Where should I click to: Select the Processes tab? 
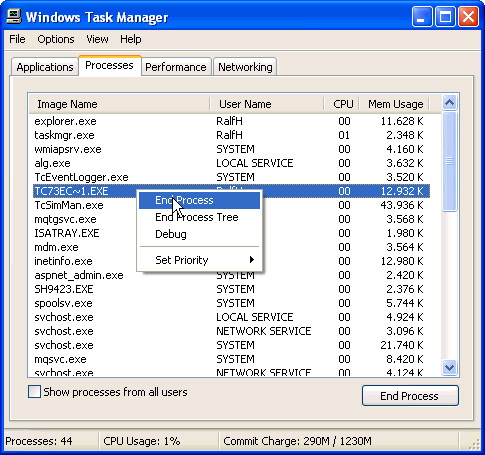pyautogui.click(x=109, y=65)
